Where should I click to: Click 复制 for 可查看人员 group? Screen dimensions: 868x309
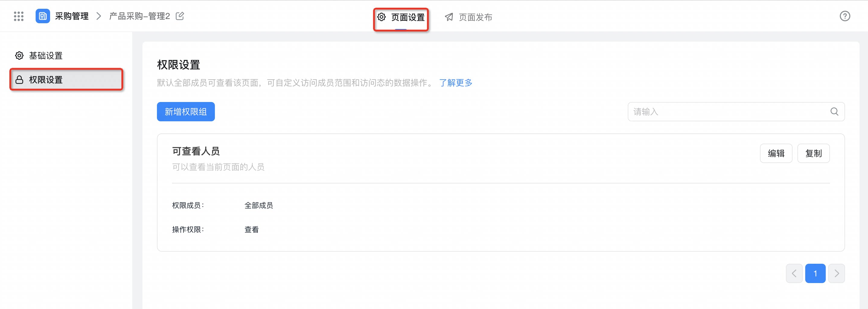click(x=813, y=153)
